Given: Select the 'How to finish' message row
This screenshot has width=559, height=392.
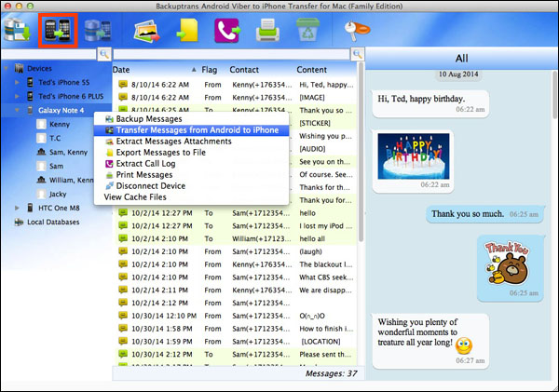Looking at the screenshot, I should pyautogui.click(x=236, y=328).
